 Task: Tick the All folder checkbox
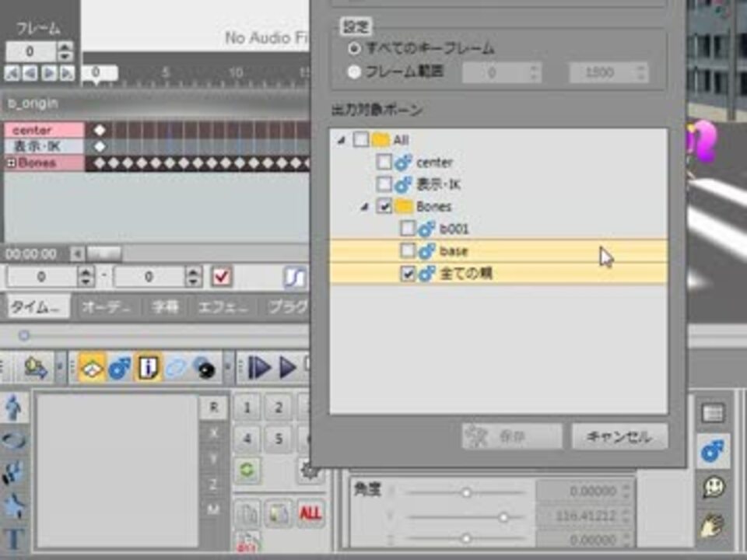[x=360, y=139]
